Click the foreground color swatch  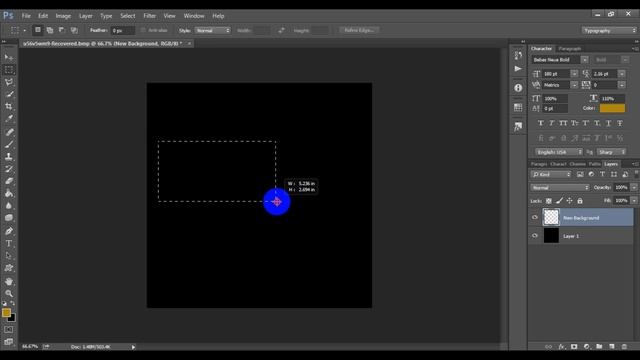(x=6, y=313)
